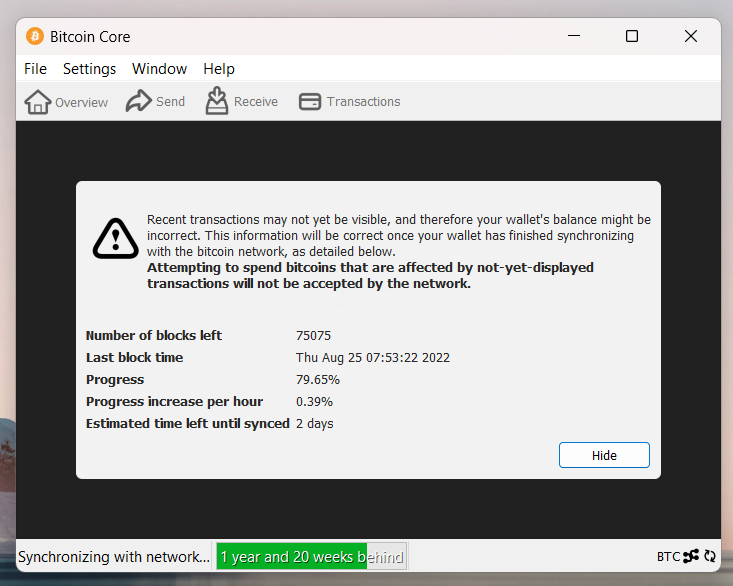Open the Help menu
This screenshot has width=733, height=586.
(x=219, y=69)
